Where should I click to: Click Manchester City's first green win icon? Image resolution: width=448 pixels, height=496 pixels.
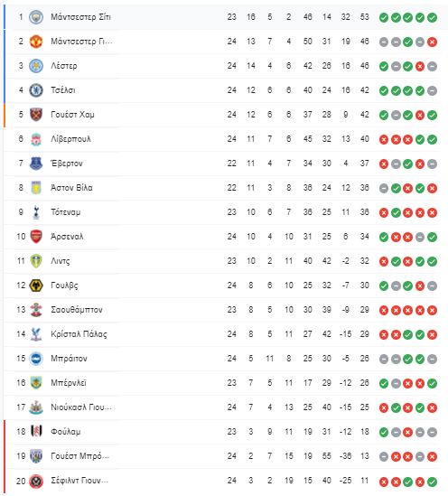click(384, 17)
